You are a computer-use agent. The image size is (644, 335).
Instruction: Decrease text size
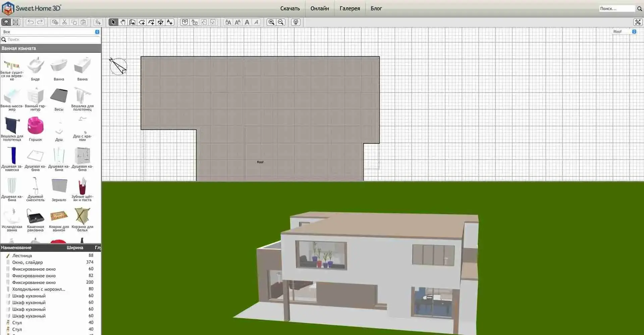[237, 22]
